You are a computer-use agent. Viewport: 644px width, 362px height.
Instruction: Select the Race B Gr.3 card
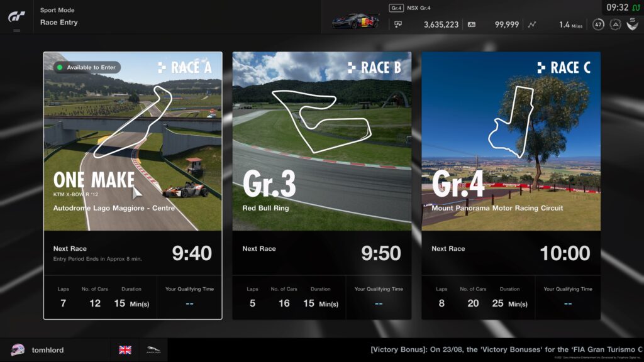(x=321, y=185)
